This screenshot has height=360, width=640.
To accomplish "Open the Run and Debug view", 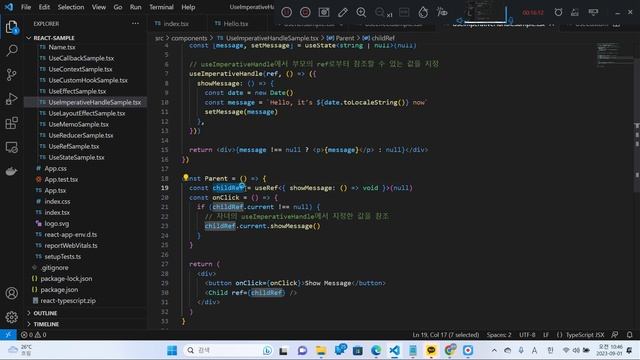I will (x=11, y=99).
